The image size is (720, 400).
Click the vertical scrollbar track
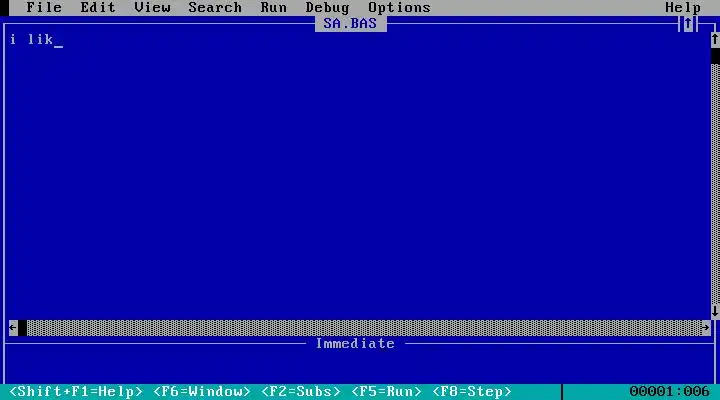coord(715,184)
